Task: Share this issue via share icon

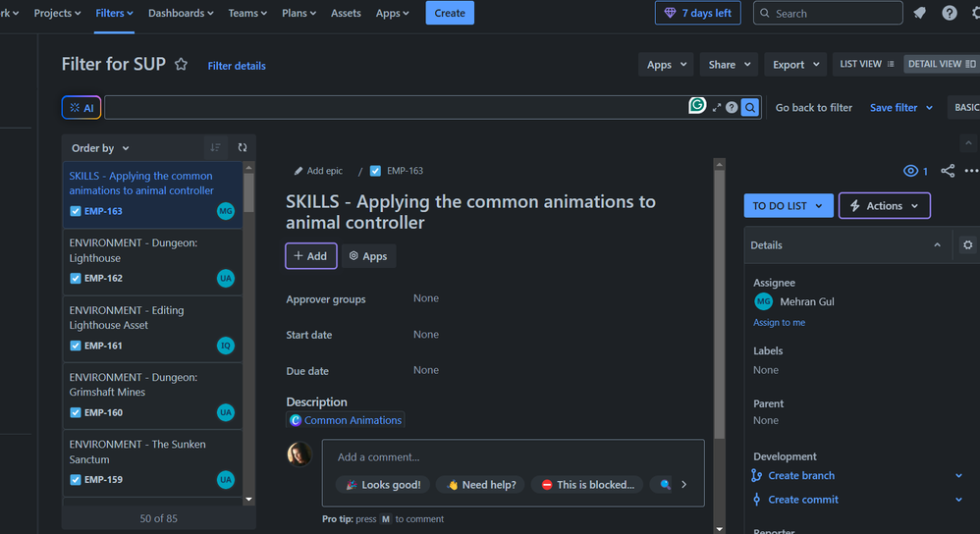Action: tap(948, 171)
